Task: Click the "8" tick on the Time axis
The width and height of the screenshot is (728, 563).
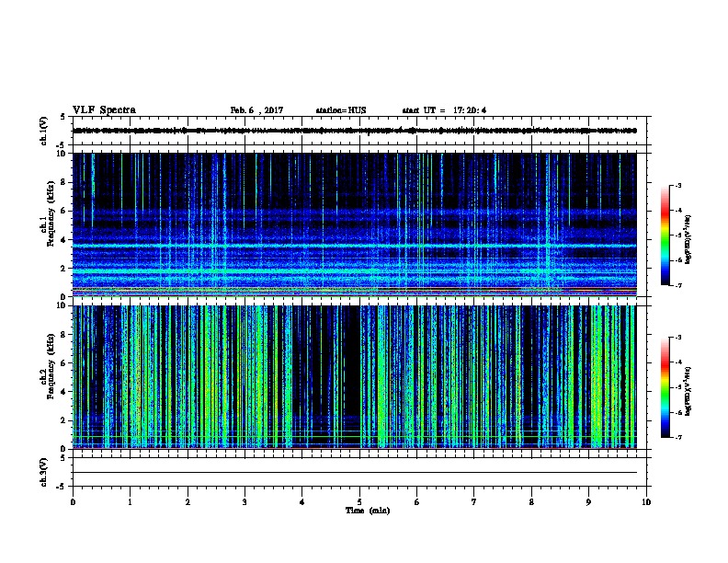Action: 531,502
